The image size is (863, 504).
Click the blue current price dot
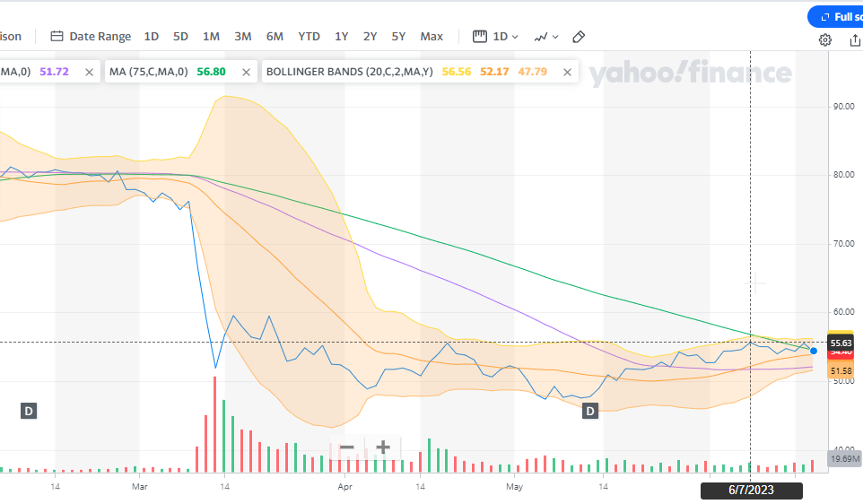tap(814, 351)
